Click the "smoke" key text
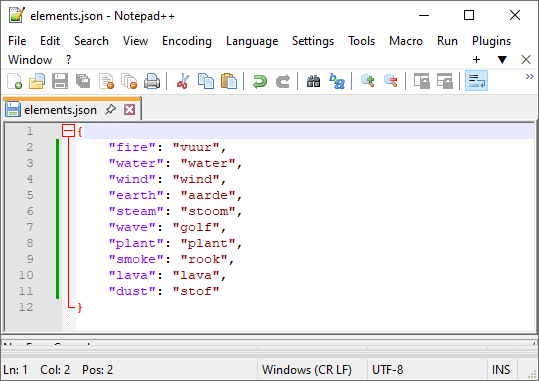This screenshot has width=539, height=381. (136, 259)
